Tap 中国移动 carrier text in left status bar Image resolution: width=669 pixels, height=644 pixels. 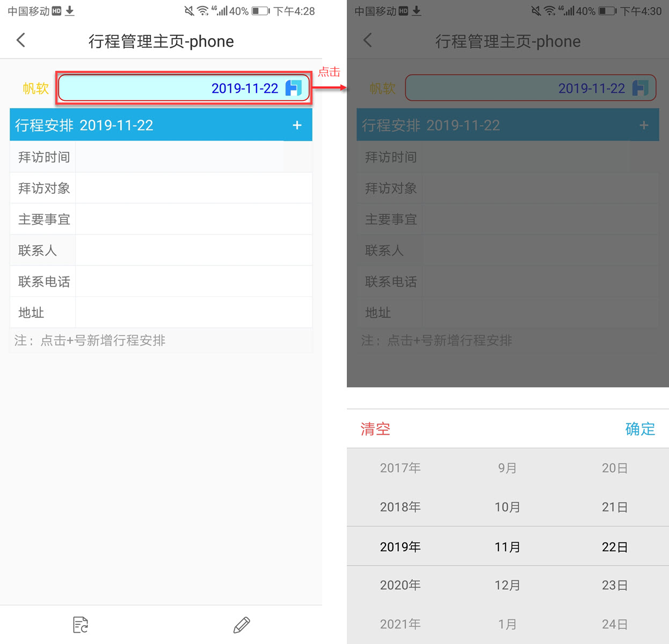point(28,11)
